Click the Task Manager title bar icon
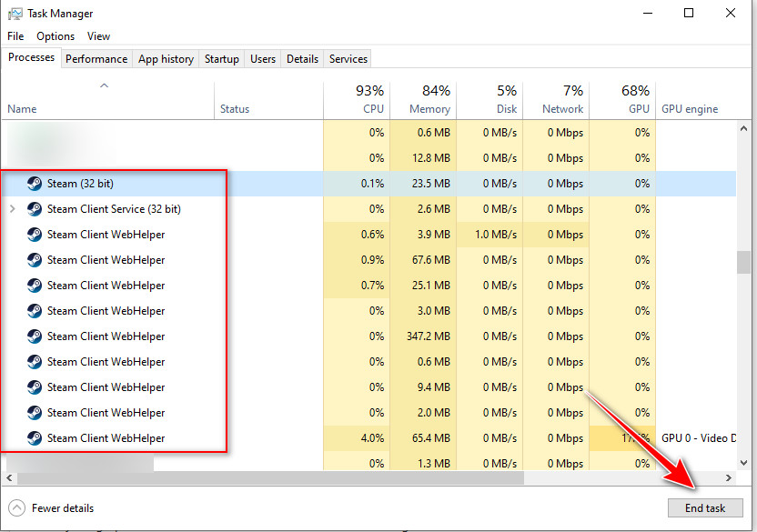 (15, 14)
